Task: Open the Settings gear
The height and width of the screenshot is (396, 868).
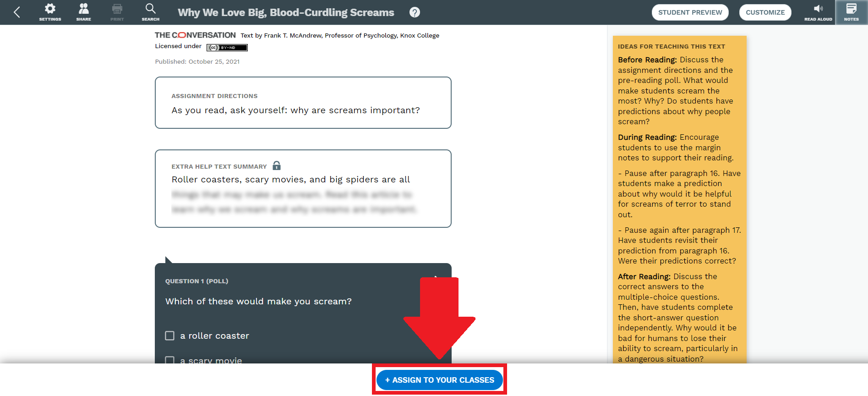Action: tap(50, 12)
